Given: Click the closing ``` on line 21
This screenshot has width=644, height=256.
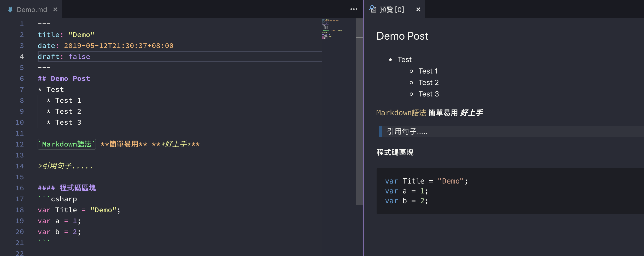Looking at the screenshot, I should coord(44,242).
